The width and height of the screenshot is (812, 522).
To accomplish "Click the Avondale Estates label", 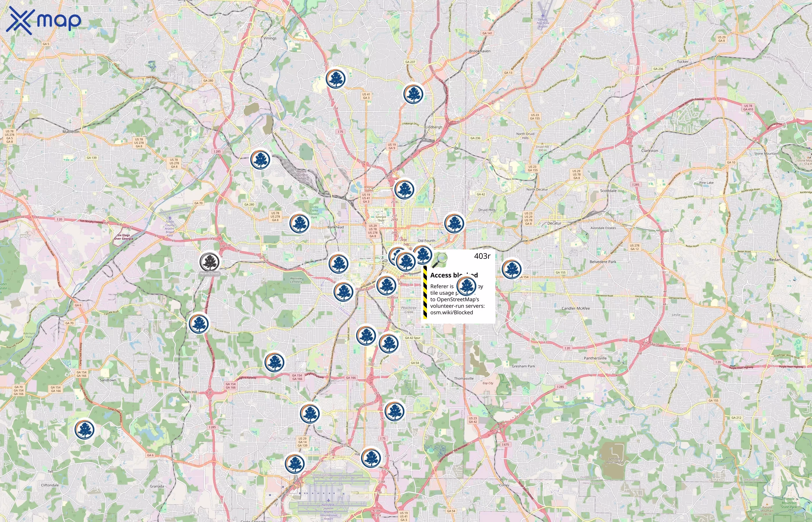I will click(x=603, y=228).
